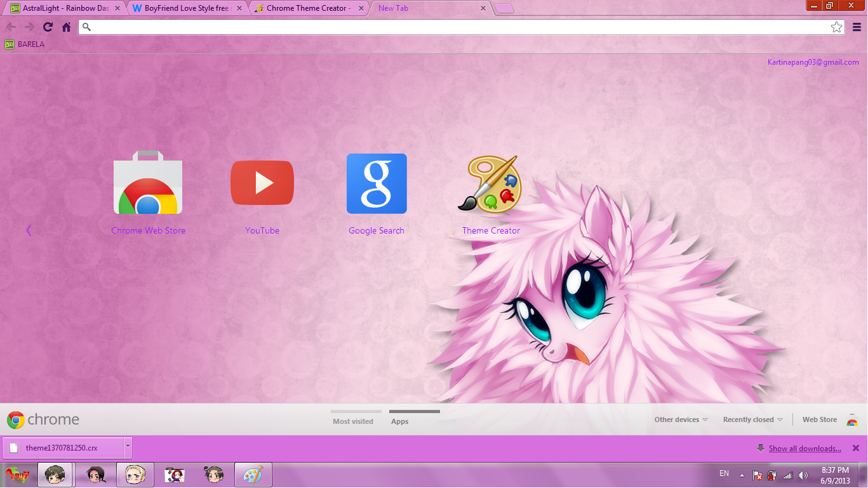Reload the current page
Image resolution: width=868 pixels, height=488 pixels.
47,27
